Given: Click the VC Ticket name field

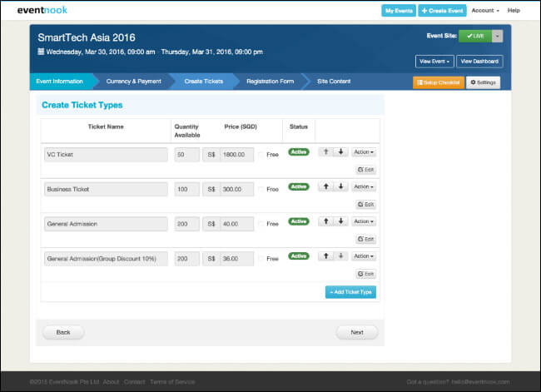Looking at the screenshot, I should (106, 155).
